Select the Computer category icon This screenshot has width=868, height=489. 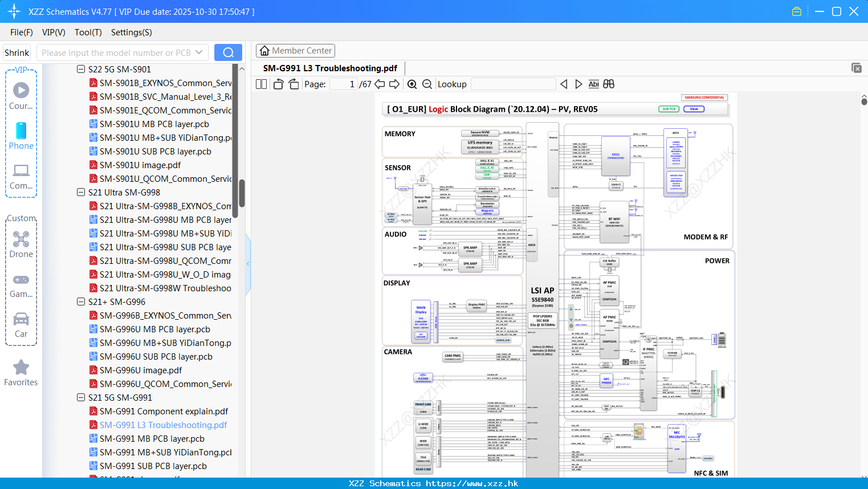click(x=21, y=170)
